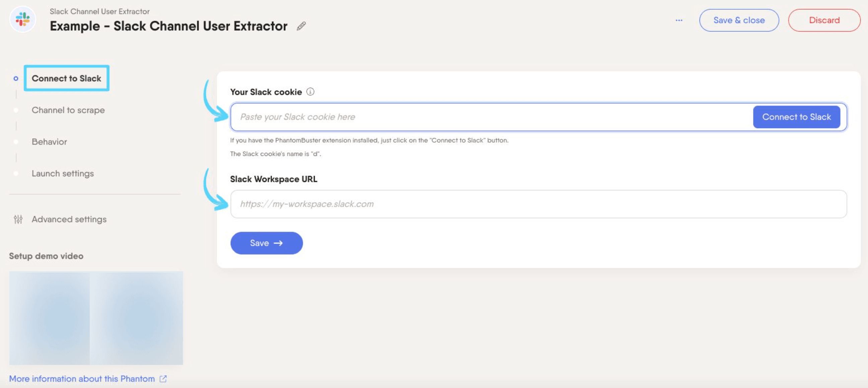Play the setup demo video thumbnail
The image size is (868, 388).
(96, 318)
